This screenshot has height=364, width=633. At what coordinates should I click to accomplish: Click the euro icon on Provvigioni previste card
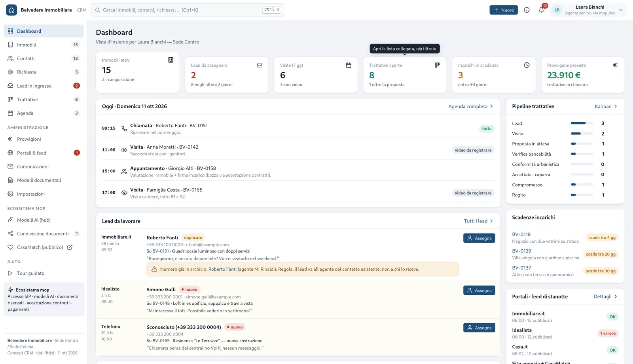tap(615, 65)
